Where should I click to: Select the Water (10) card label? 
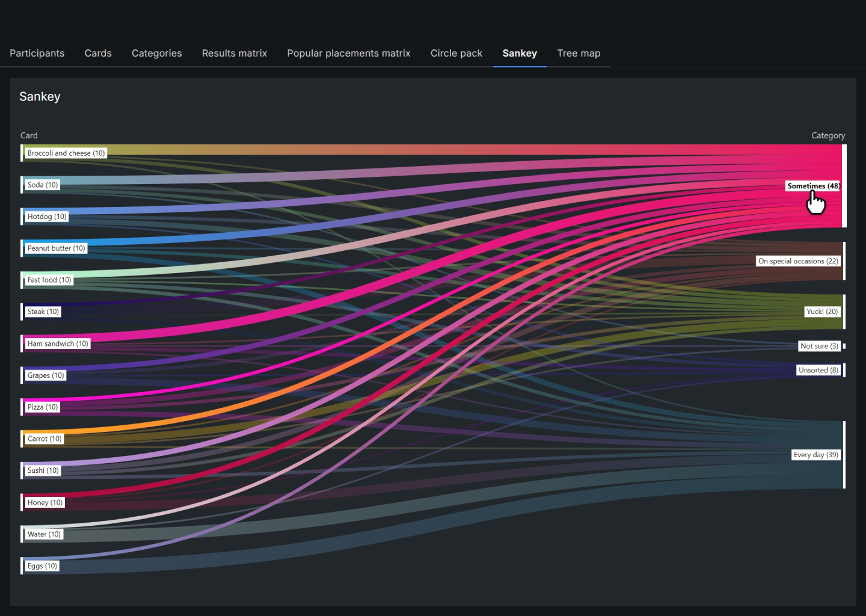44,534
